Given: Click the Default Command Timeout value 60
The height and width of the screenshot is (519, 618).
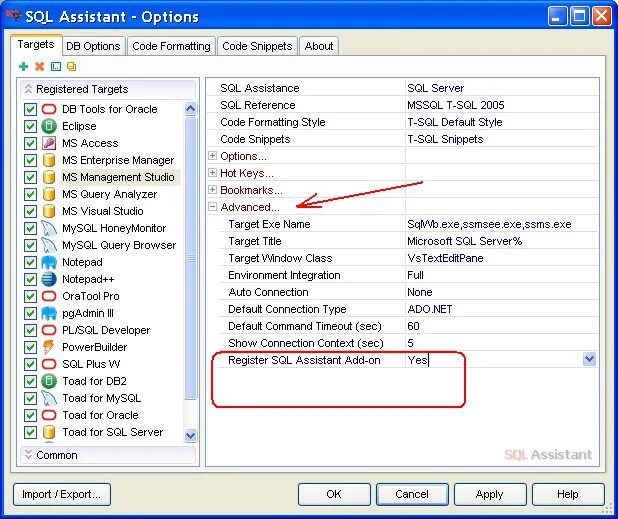Looking at the screenshot, I should point(413,326).
